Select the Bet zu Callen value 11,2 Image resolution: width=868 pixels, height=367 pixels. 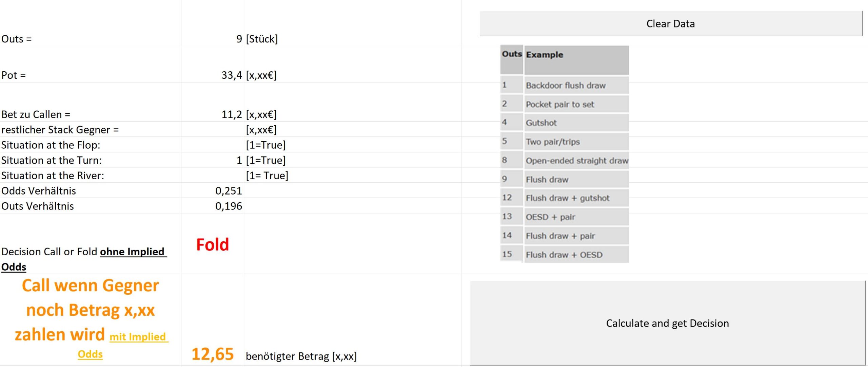click(213, 114)
